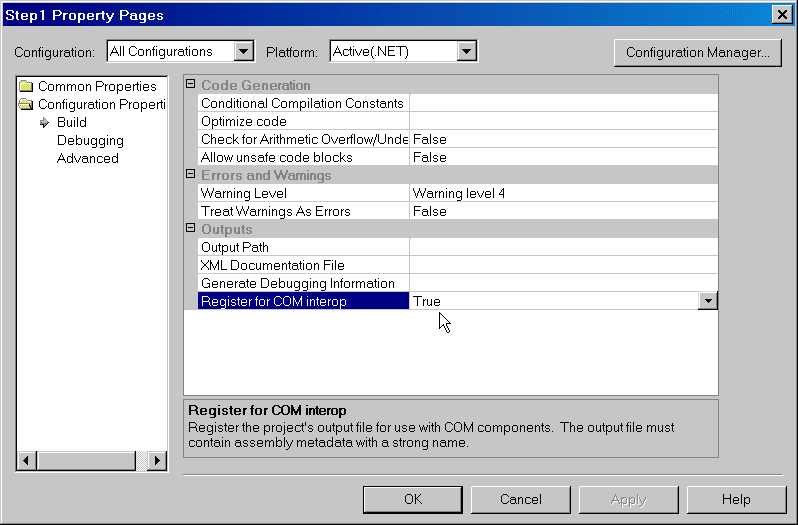Select Advanced in the tree
Image resolution: width=798 pixels, height=525 pixels.
[88, 159]
